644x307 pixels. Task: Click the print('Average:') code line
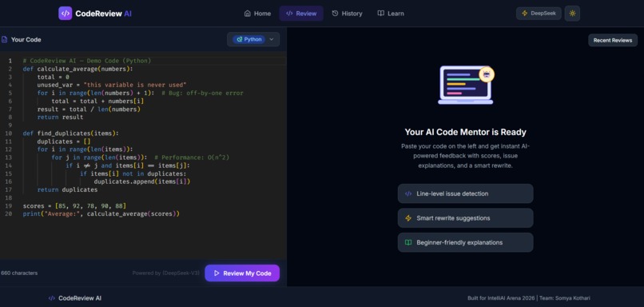[101, 214]
